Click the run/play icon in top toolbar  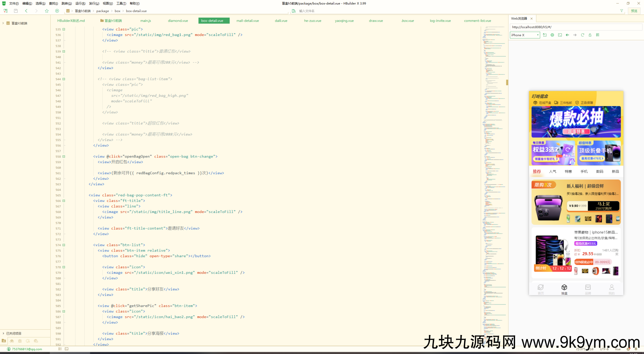[x=57, y=11]
